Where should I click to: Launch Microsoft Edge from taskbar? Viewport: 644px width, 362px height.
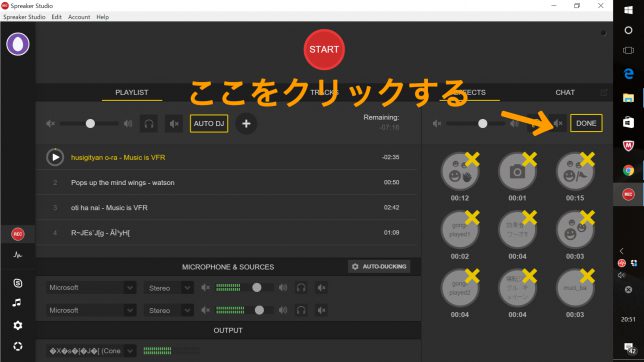point(628,74)
